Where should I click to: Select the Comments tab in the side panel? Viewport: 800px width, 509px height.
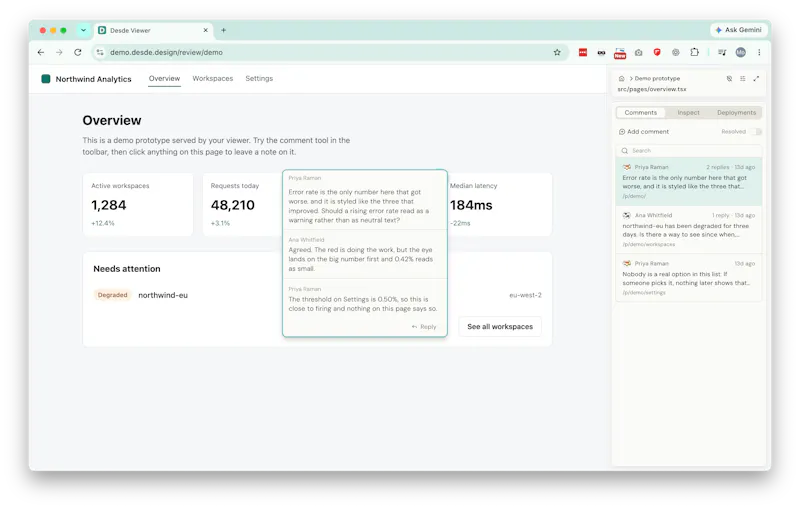[641, 112]
